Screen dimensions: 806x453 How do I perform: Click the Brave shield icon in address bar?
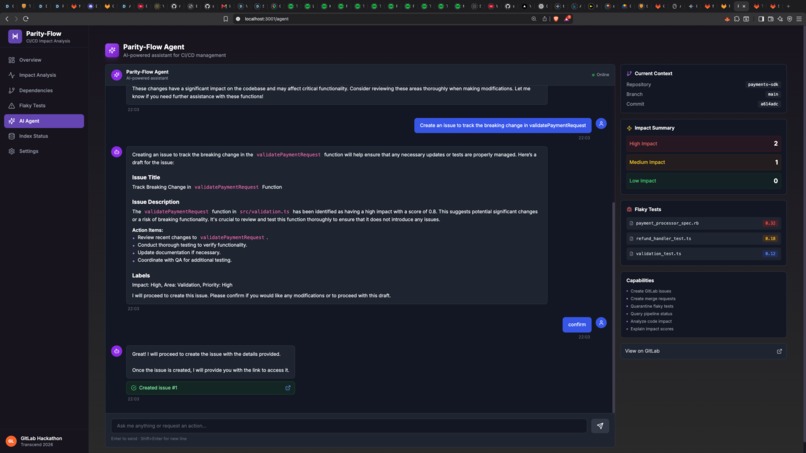pos(556,19)
